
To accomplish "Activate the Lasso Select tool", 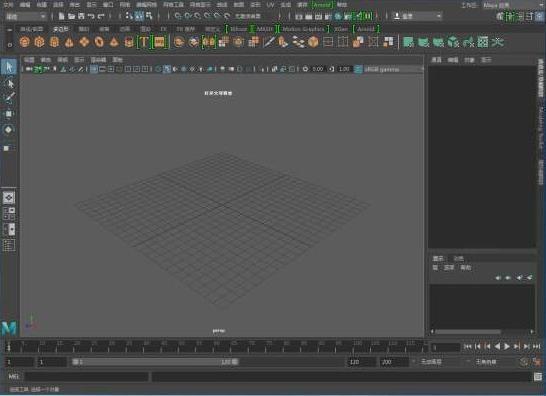I will [x=9, y=84].
